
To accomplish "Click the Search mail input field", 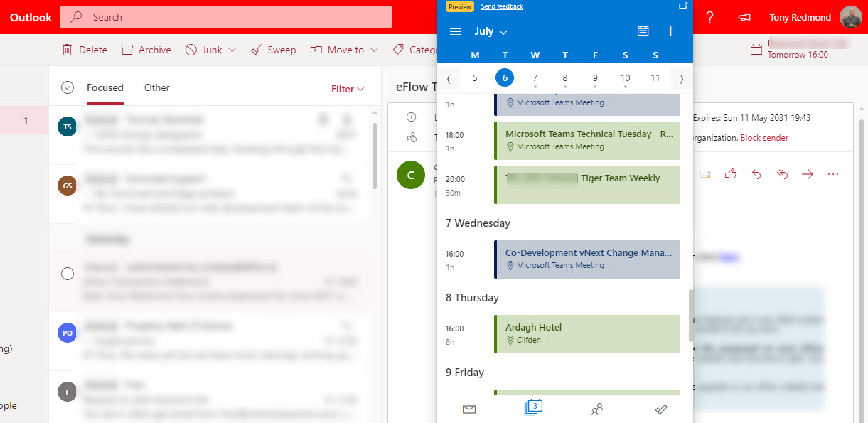I will pyautogui.click(x=235, y=17).
